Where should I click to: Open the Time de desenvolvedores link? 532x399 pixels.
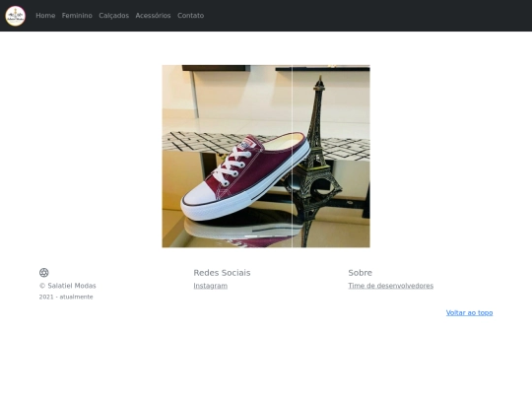click(390, 286)
